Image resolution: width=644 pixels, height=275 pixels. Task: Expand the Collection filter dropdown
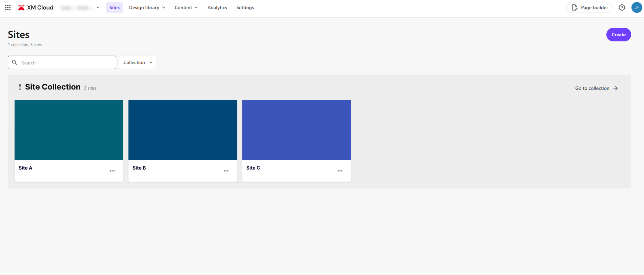point(138,62)
